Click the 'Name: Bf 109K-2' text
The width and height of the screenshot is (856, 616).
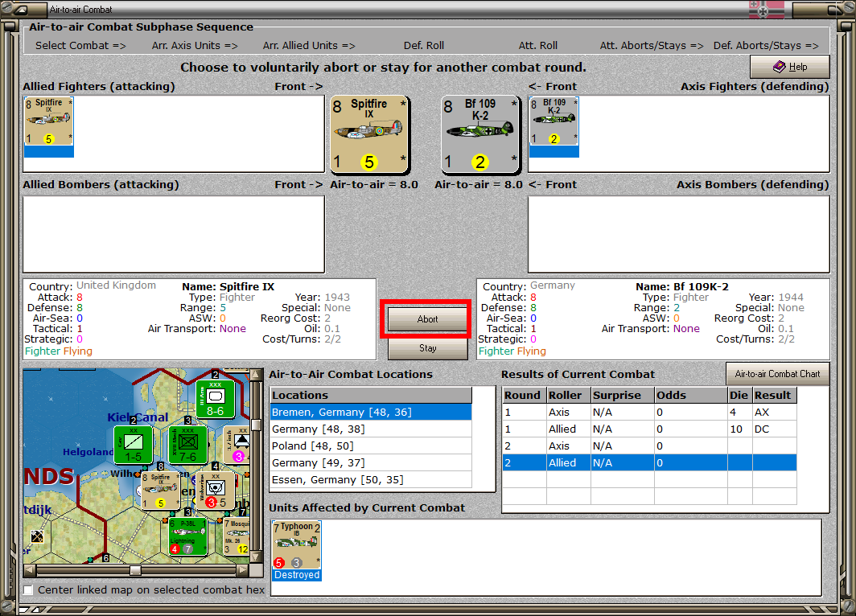click(682, 286)
